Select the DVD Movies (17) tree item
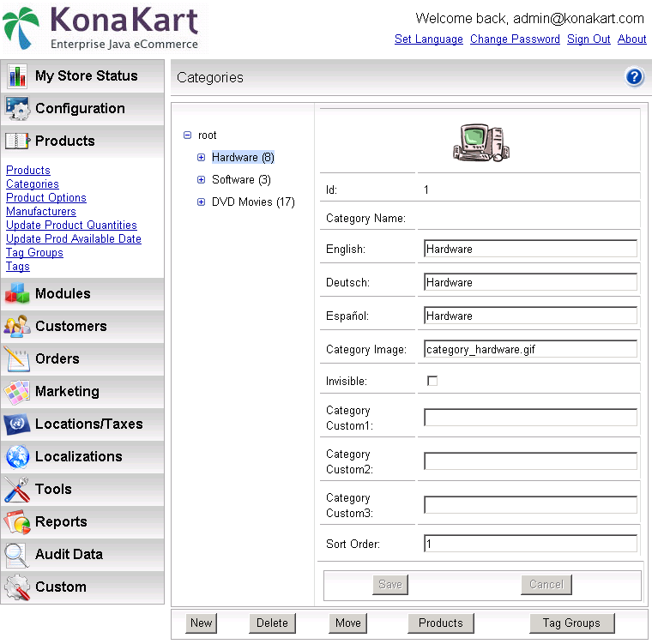Viewport: 652px width, 644px height. click(253, 202)
